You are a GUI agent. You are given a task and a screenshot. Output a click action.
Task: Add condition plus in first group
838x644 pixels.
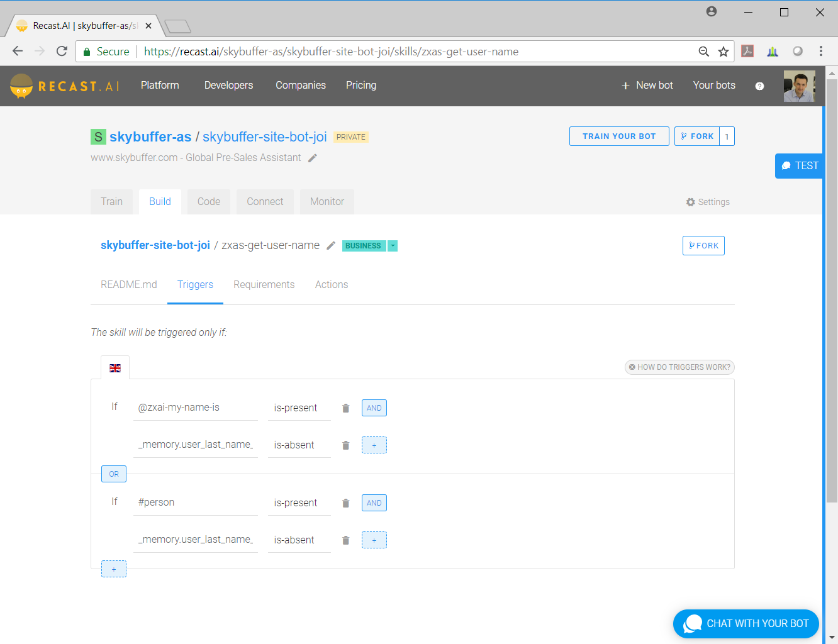pyautogui.click(x=374, y=445)
